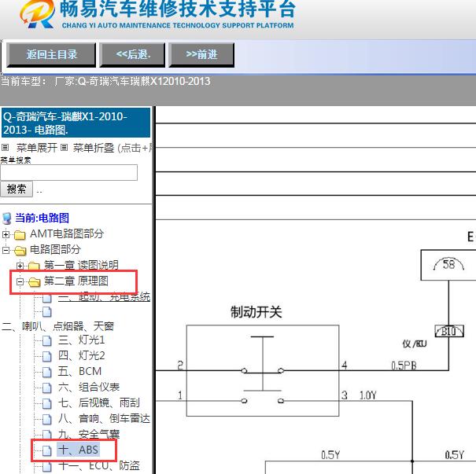Screen dimensions: 476x474
Task: Open 三、灯光1 diagram
Action: pyautogui.click(x=81, y=340)
